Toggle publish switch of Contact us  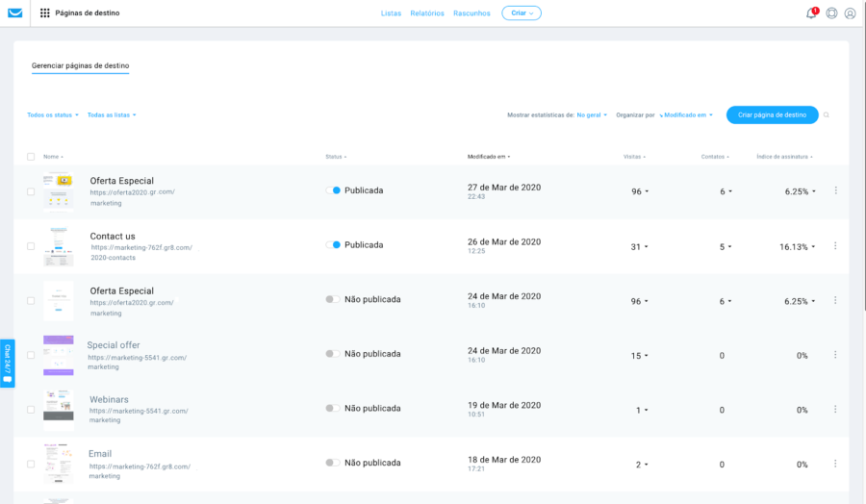(333, 244)
